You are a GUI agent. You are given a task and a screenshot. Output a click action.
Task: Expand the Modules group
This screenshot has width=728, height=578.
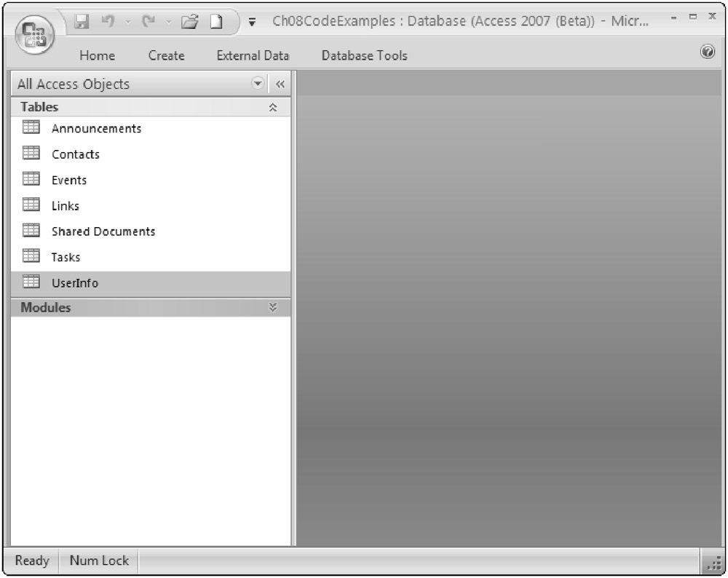pyautogui.click(x=273, y=307)
